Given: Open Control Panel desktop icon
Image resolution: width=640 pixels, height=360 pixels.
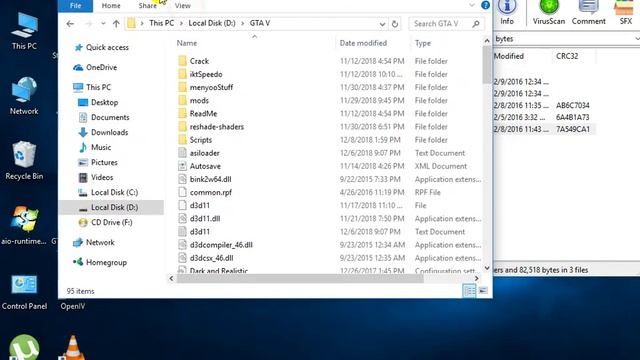Looking at the screenshot, I should [24, 291].
